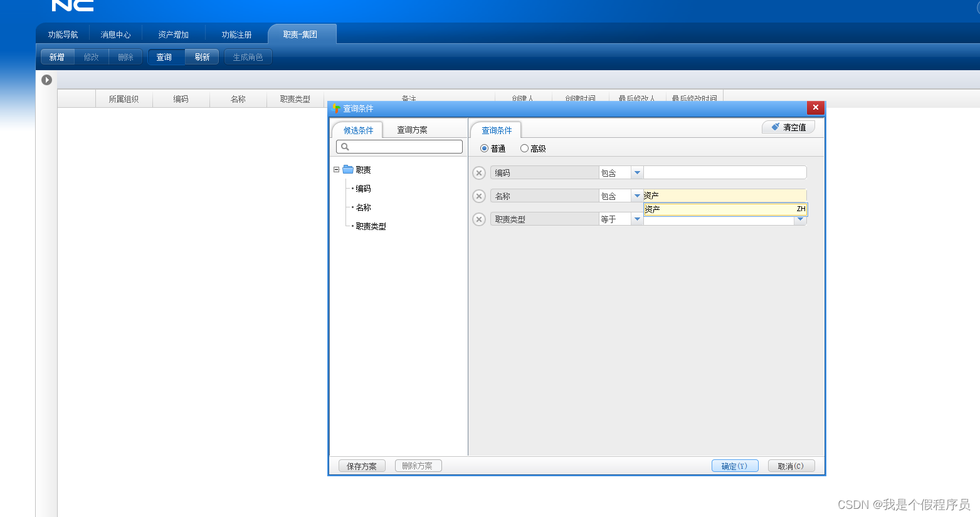
Task: Select the 高级 radio option
Action: (524, 149)
